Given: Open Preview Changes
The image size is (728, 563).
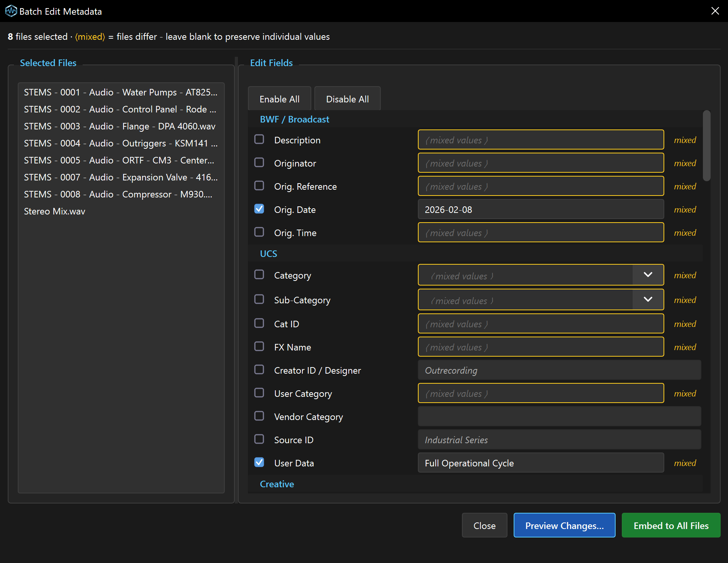Looking at the screenshot, I should pos(565,526).
